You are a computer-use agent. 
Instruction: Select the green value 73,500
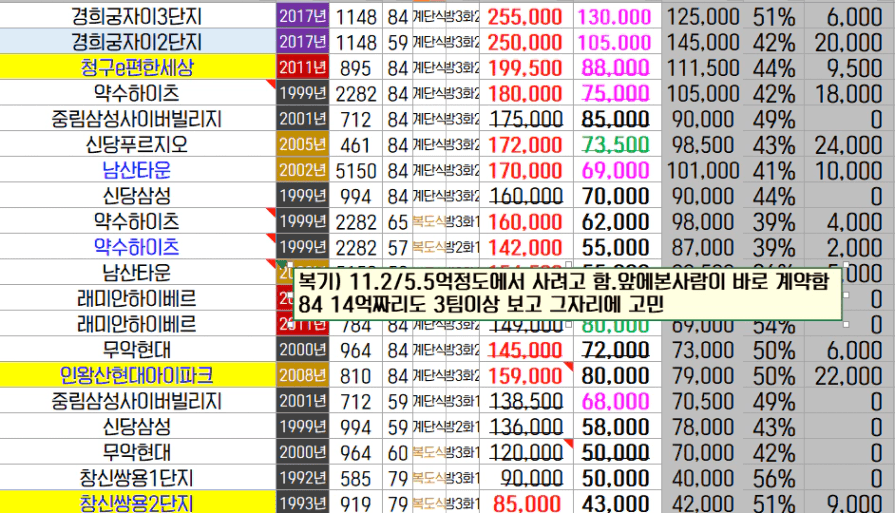pyautogui.click(x=615, y=145)
